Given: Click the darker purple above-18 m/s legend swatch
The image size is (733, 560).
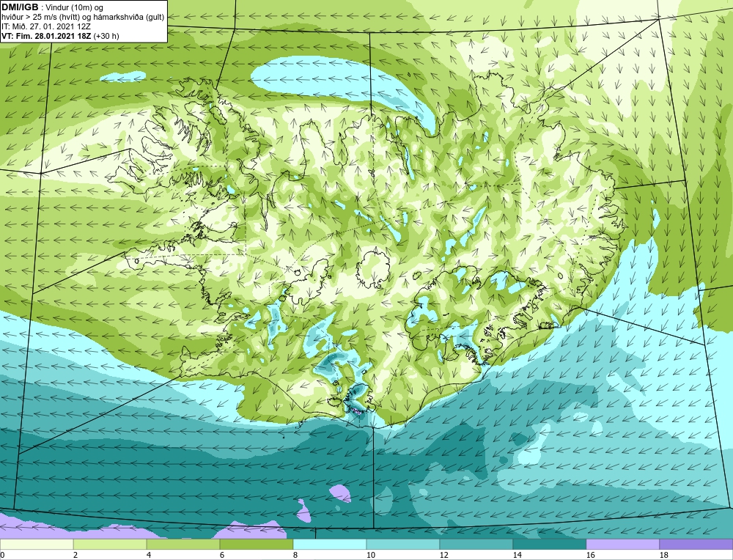Looking at the screenshot, I should tap(696, 545).
